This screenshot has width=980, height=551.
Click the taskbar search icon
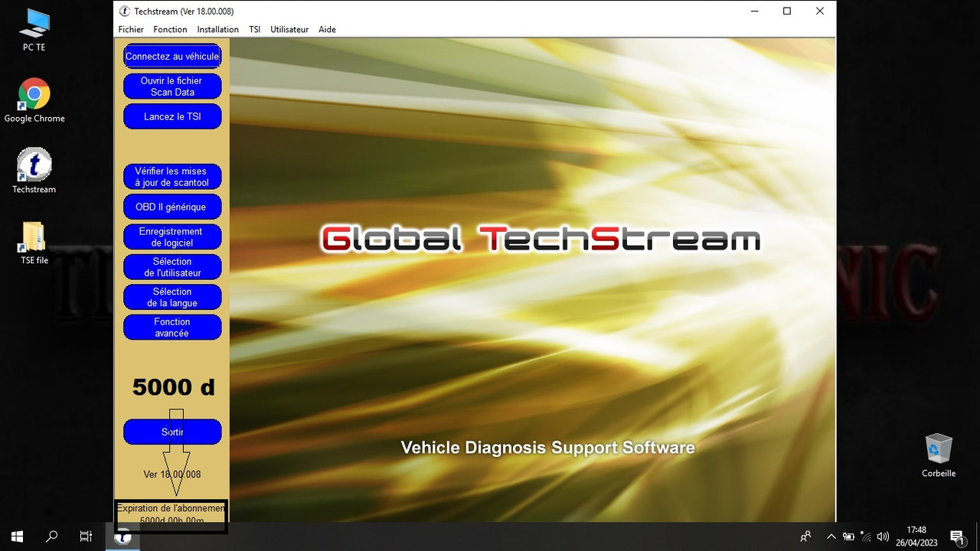tap(52, 536)
